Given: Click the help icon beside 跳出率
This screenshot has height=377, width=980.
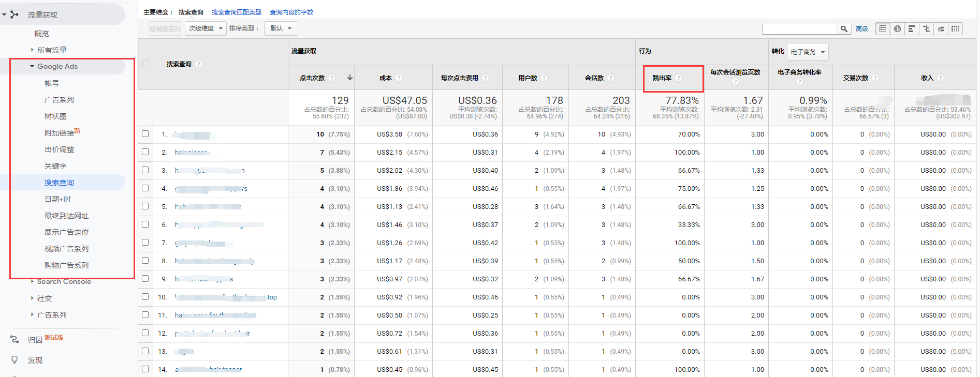Looking at the screenshot, I should click(679, 78).
